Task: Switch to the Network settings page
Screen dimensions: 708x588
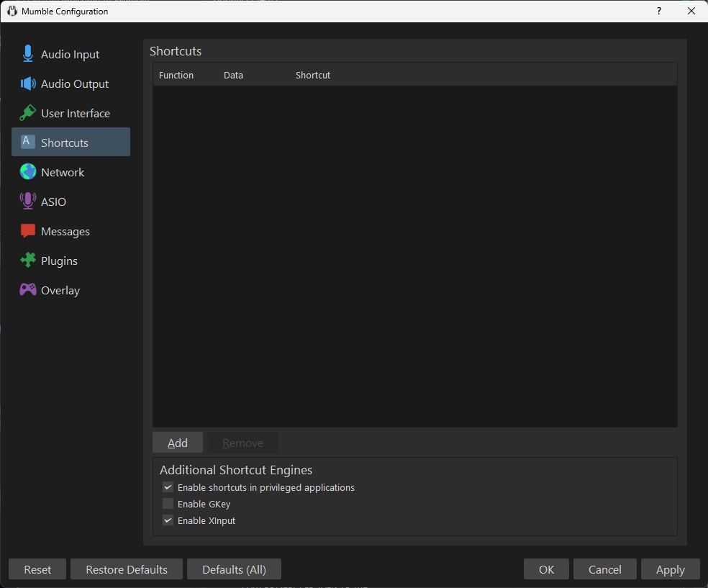Action: [63, 172]
